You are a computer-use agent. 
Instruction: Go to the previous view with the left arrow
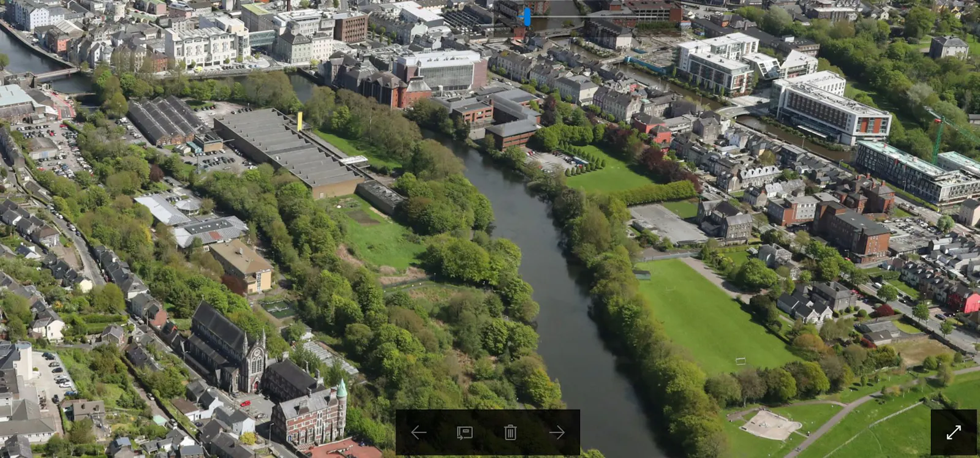point(419,432)
